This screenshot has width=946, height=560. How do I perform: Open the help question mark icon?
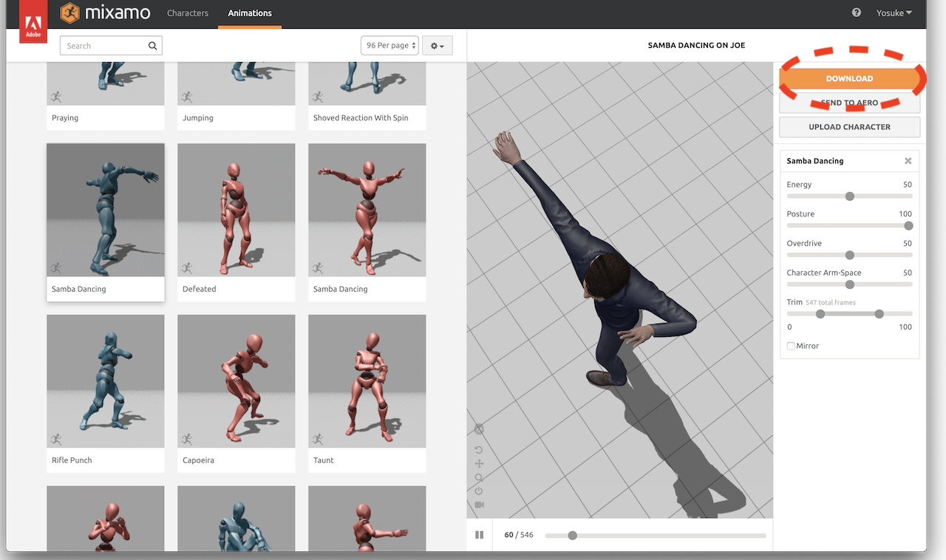[x=857, y=13]
